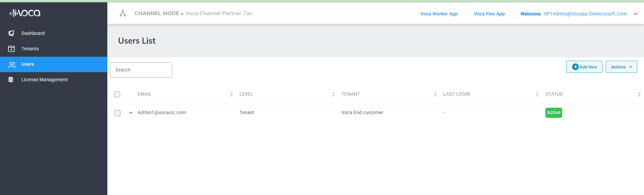The image size is (644, 195).
Task: Click the green Active status badge
Action: 553,113
